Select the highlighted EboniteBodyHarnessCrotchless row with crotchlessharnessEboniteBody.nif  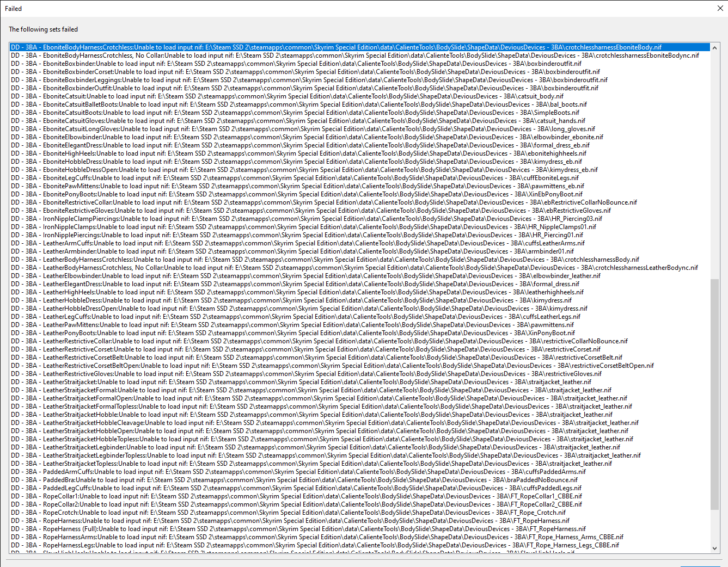pyautogui.click(x=360, y=47)
